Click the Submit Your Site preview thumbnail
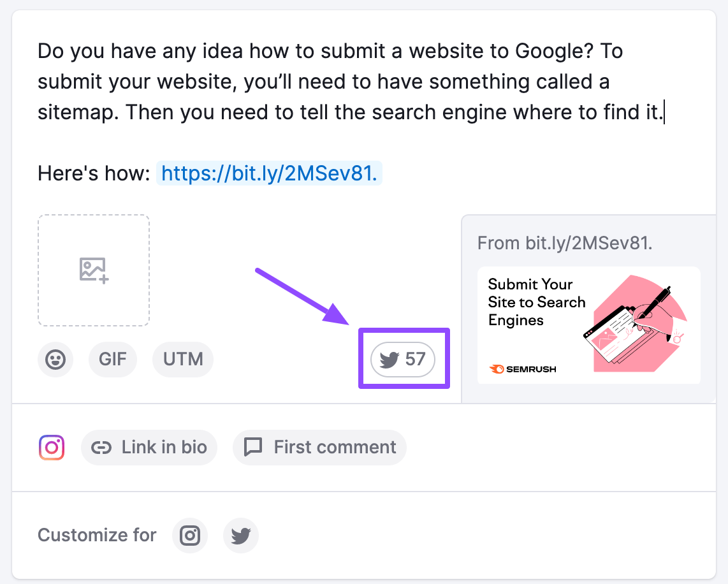728x584 pixels. click(589, 325)
